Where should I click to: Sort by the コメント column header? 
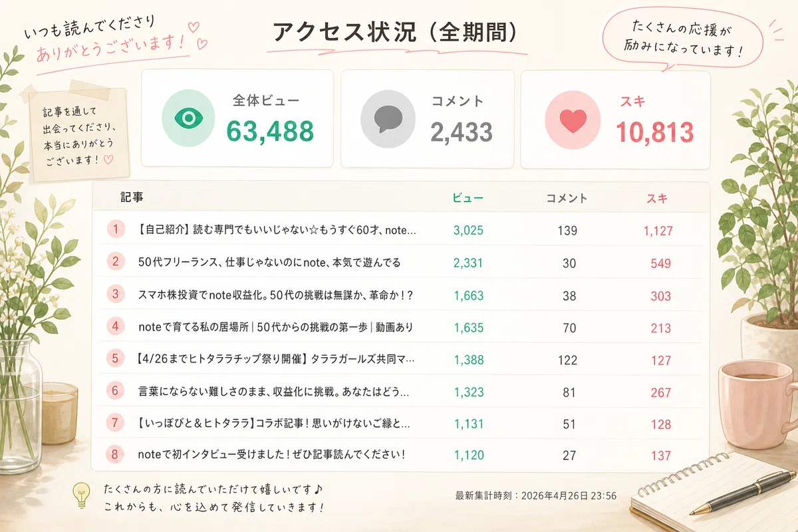(x=567, y=198)
